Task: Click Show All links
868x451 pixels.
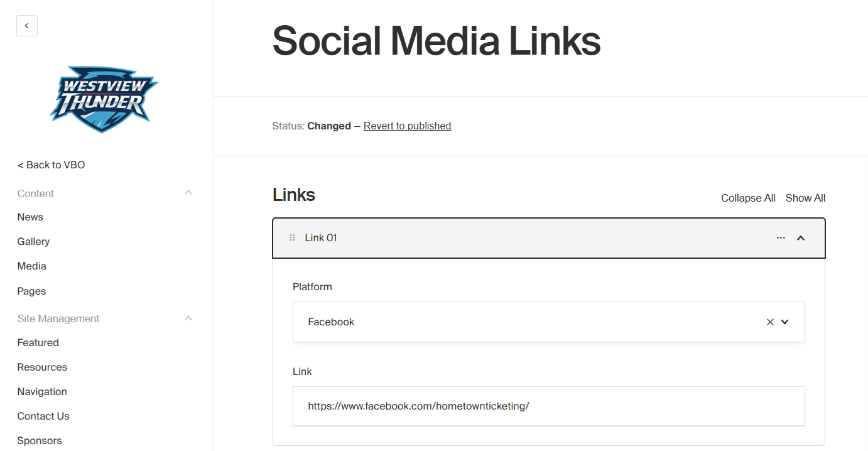Action: pyautogui.click(x=805, y=198)
